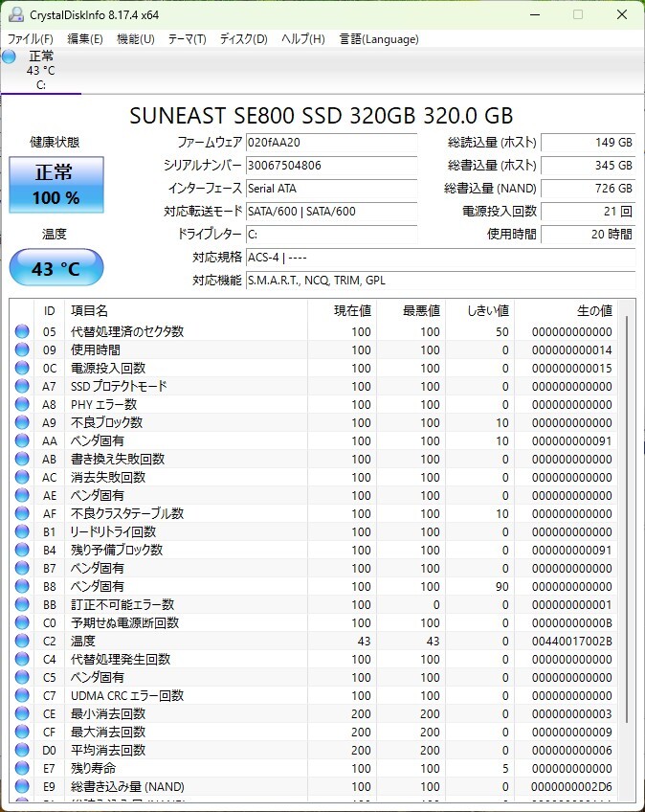Open the 言語(Language) menu
This screenshot has width=645, height=812.
pos(379,39)
